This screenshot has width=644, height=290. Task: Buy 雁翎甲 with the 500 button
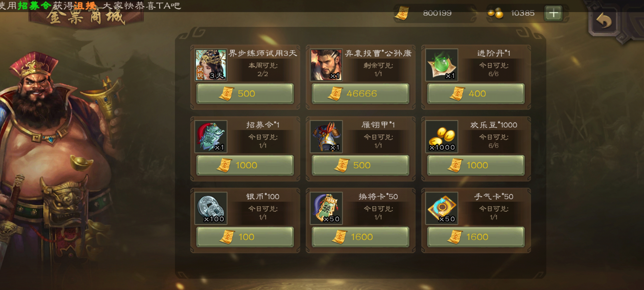click(360, 165)
